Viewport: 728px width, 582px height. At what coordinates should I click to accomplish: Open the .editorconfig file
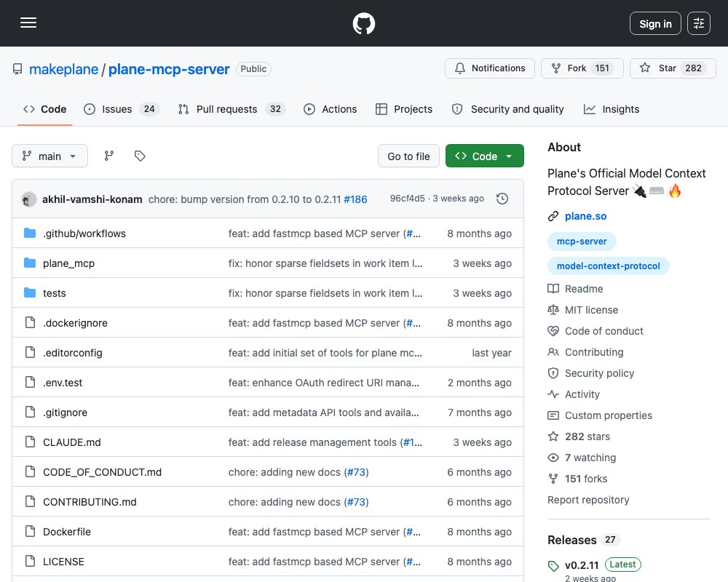pos(72,353)
